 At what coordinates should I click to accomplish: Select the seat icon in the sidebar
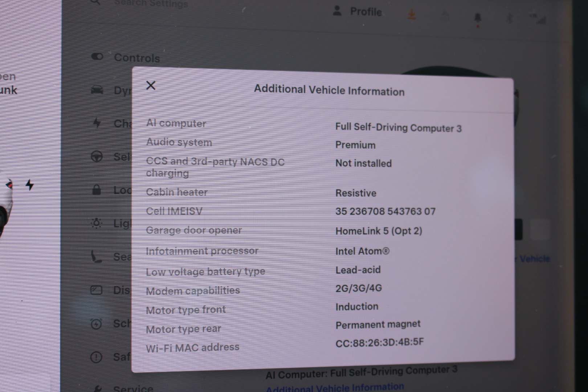(x=96, y=257)
